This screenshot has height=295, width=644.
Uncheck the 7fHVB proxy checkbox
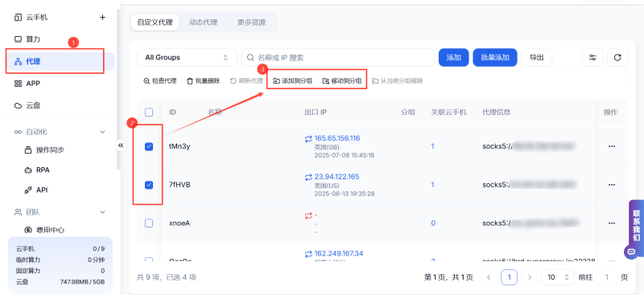149,185
